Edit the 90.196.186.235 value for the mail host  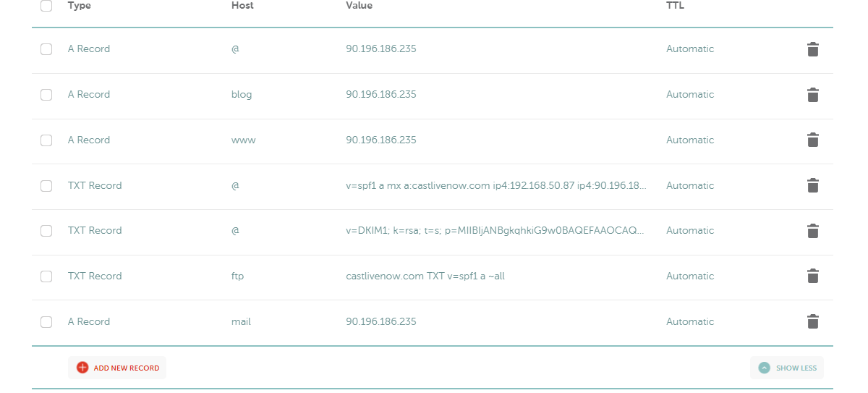click(381, 321)
